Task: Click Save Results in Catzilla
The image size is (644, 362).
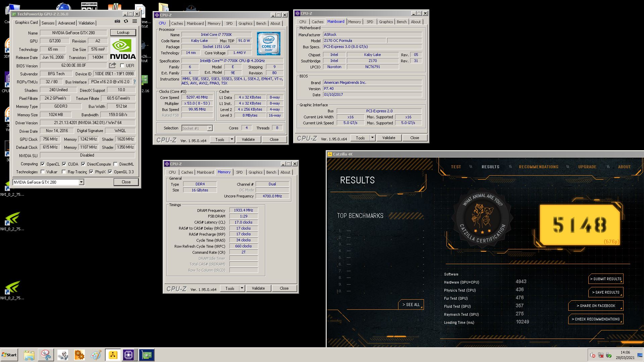Action: click(606, 292)
